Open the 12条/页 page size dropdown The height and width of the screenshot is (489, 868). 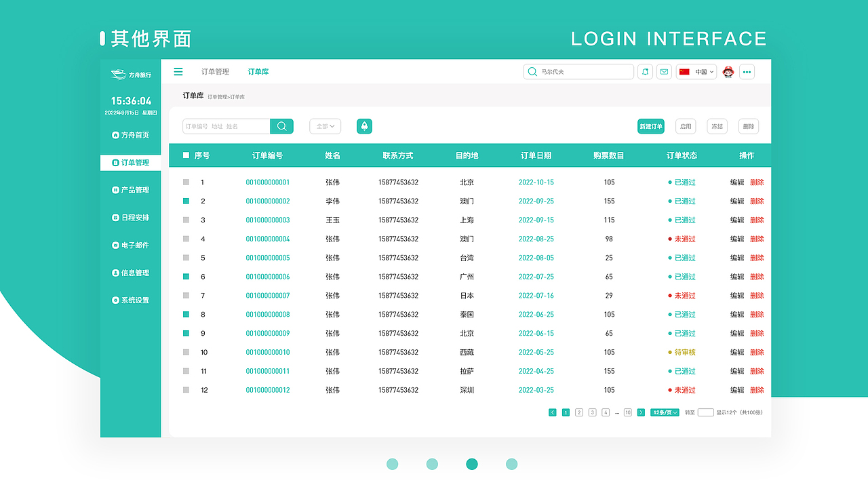pyautogui.click(x=665, y=412)
